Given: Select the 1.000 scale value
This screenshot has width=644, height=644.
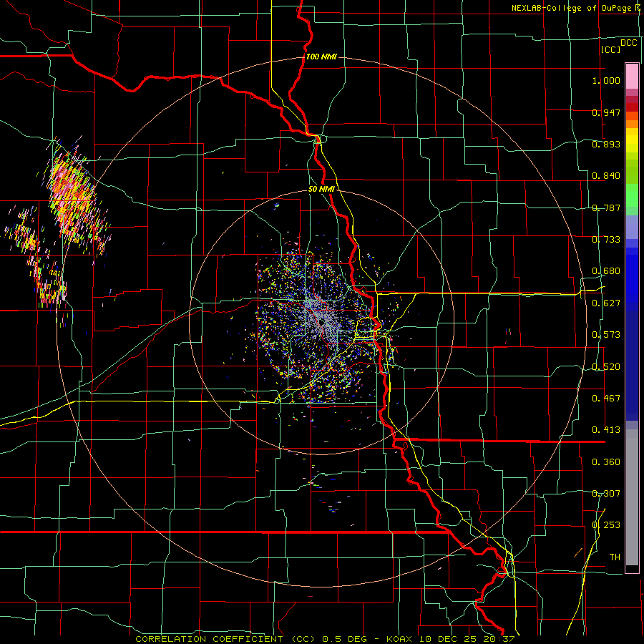Looking at the screenshot, I should click(606, 80).
